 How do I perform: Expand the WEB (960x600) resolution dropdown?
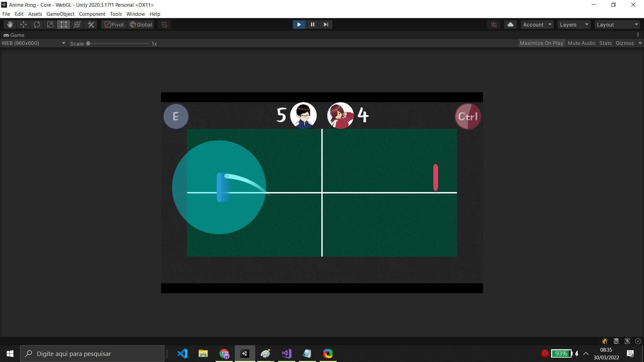(x=33, y=43)
